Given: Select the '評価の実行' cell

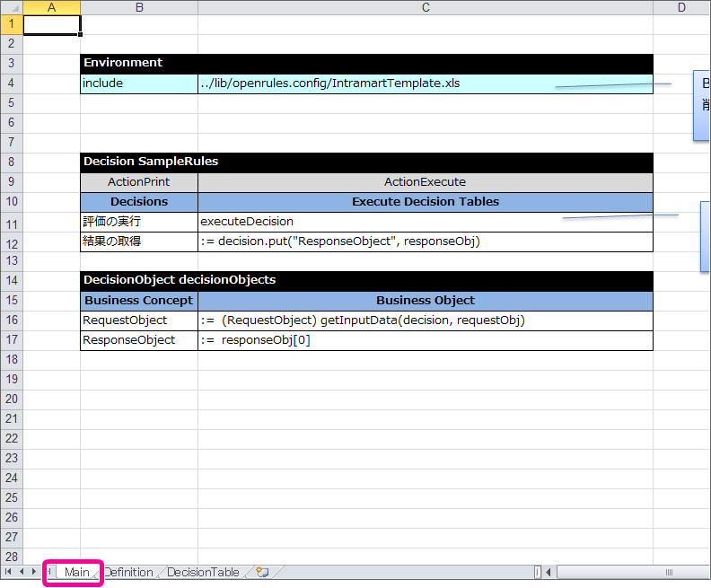Looking at the screenshot, I should [x=139, y=222].
